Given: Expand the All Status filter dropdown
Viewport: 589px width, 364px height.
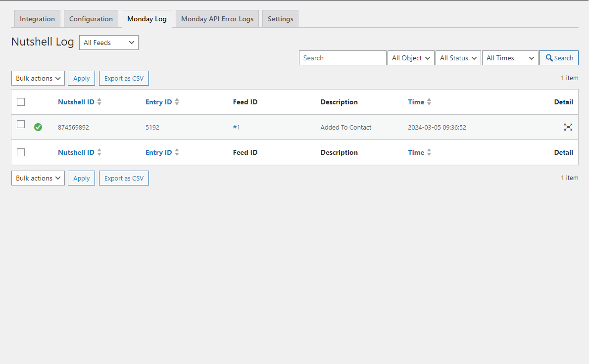Looking at the screenshot, I should coord(458,58).
